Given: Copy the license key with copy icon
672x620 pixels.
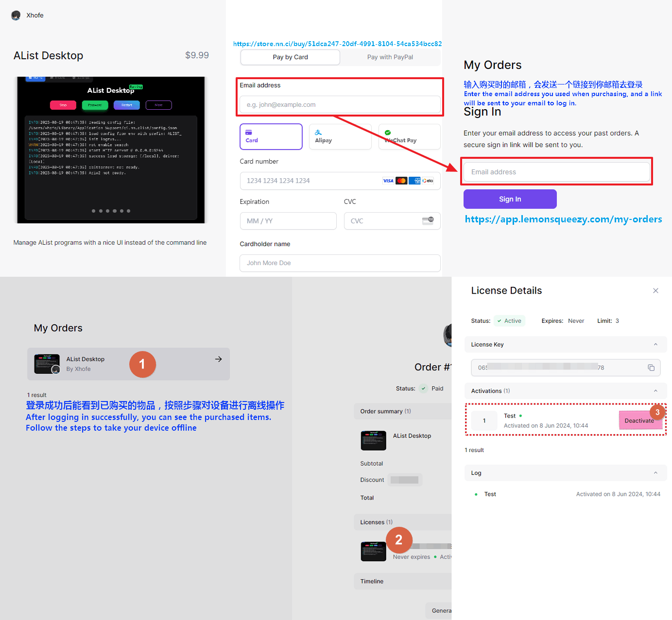Looking at the screenshot, I should [x=651, y=368].
